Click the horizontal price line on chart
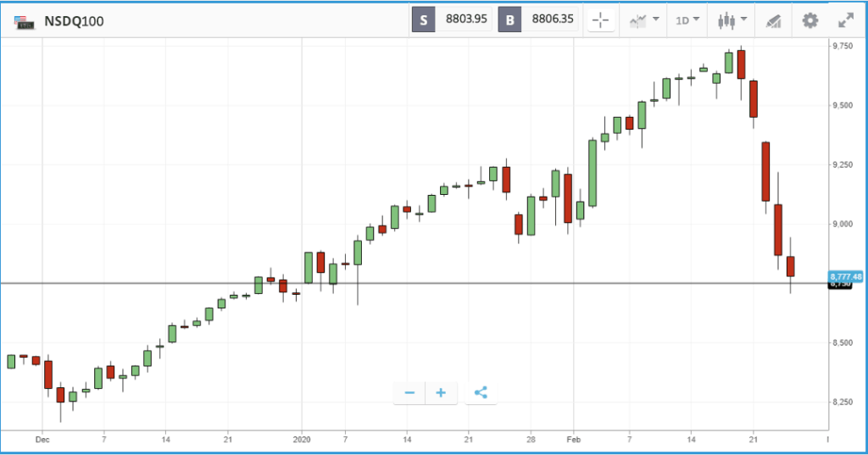Viewport: 868px width, 455px height. (414, 283)
